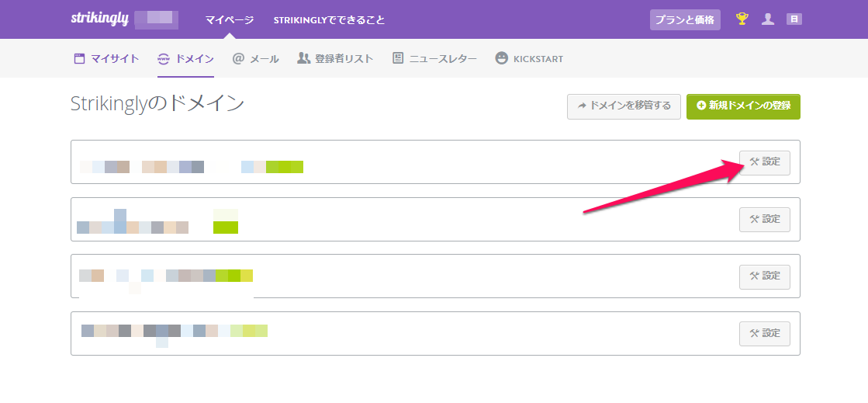Open STRIKINGLYでできること menu

tap(329, 20)
